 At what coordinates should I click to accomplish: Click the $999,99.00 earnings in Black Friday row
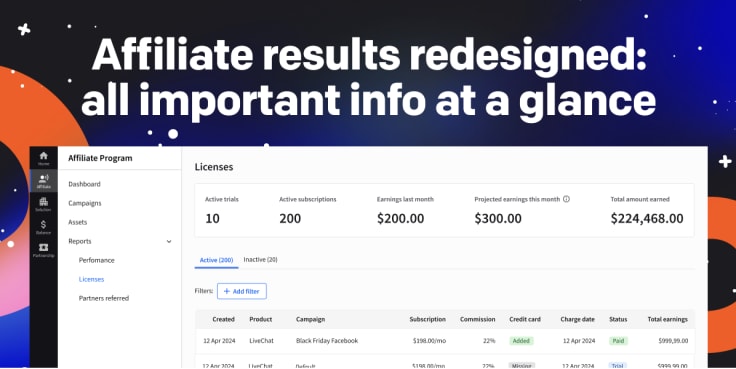pos(673,341)
